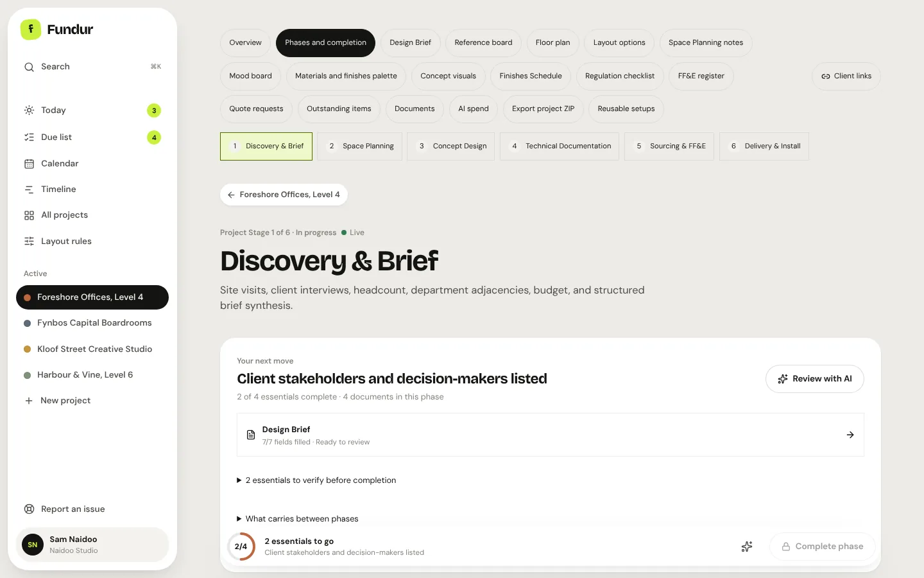Open the Finishes Schedule tab
The width and height of the screenshot is (924, 578).
pos(531,76)
